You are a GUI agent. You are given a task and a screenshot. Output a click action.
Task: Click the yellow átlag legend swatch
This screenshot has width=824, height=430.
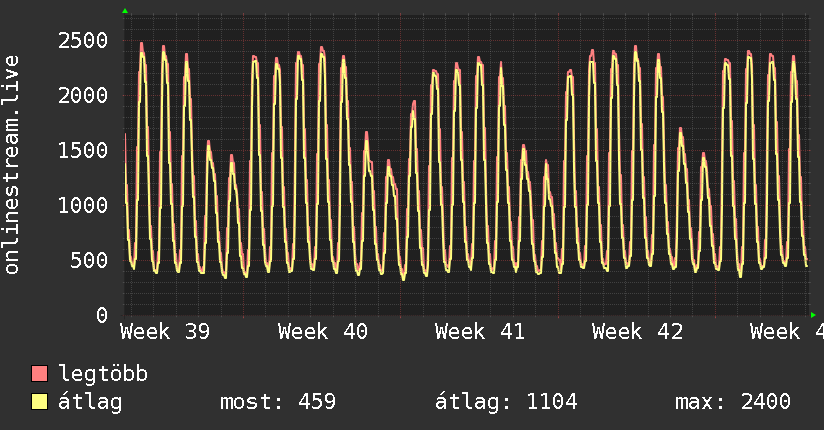(39, 402)
